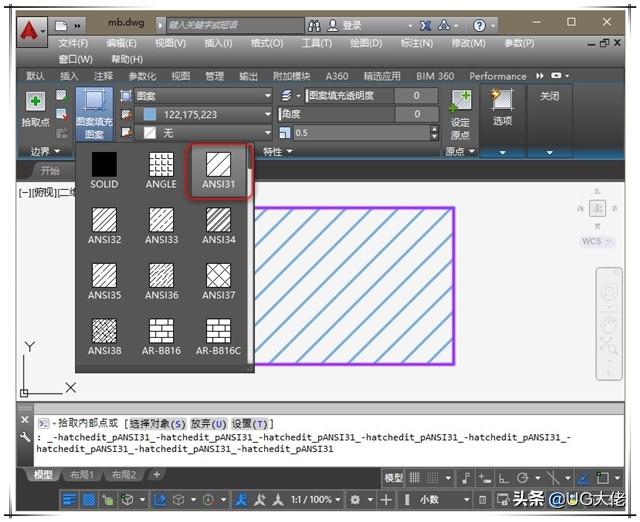Open the 绘图(D) menu

pos(366,43)
